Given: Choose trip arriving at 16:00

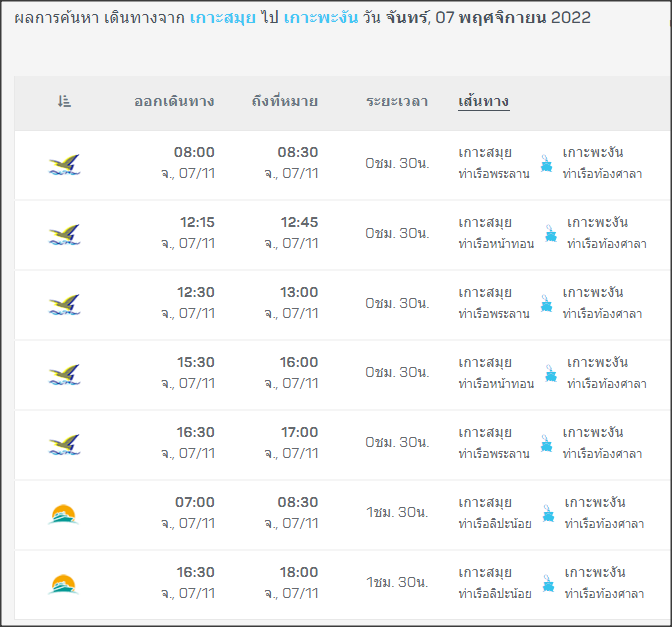Looking at the screenshot, I should click(299, 362).
